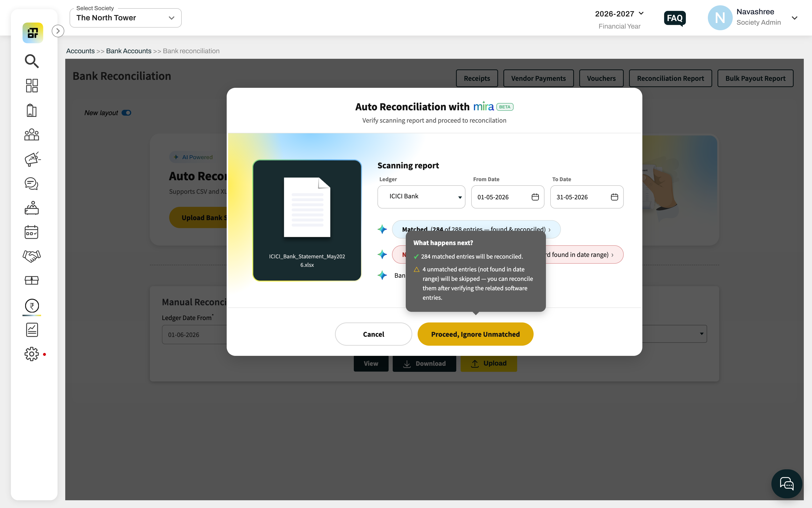Open the search icon in sidebar
This screenshot has height=508, width=812.
pos(32,61)
